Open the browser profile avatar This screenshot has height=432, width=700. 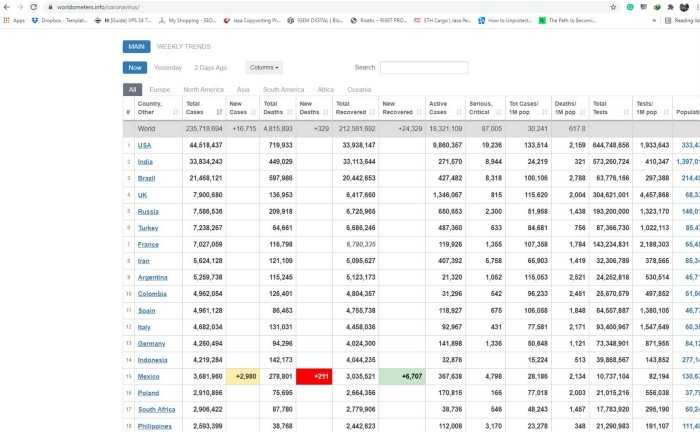click(x=684, y=7)
